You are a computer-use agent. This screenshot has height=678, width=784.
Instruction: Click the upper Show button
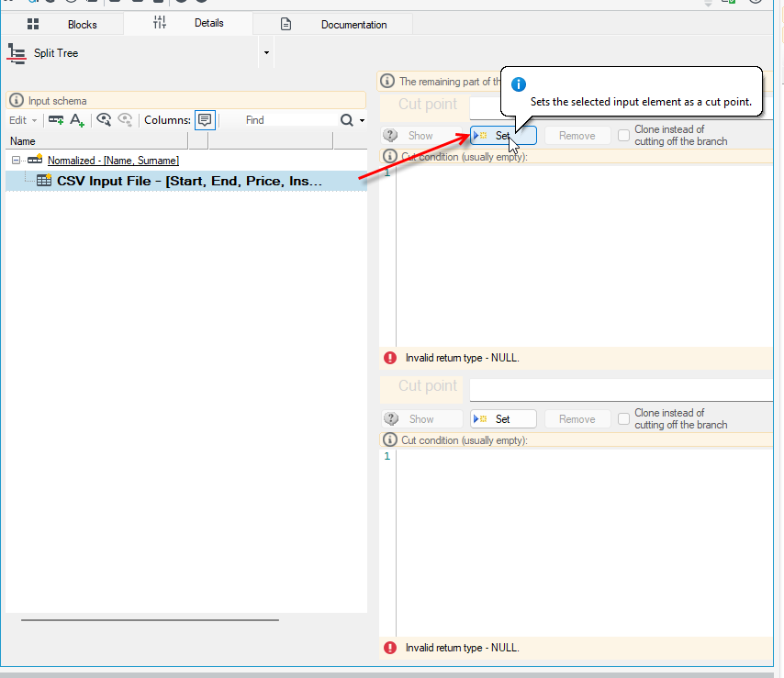421,136
